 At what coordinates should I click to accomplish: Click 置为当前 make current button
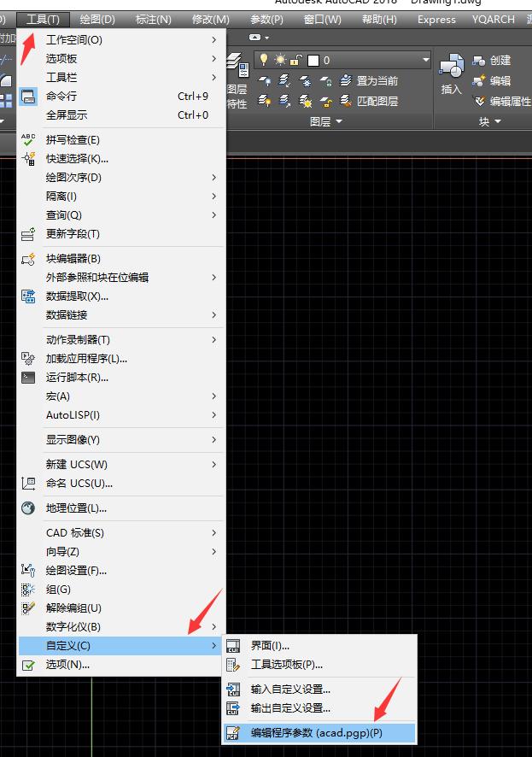(x=369, y=80)
